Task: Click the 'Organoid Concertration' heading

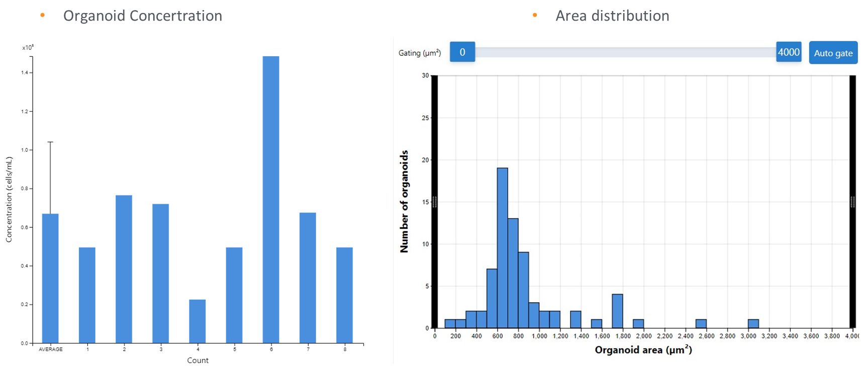Action: coord(143,16)
